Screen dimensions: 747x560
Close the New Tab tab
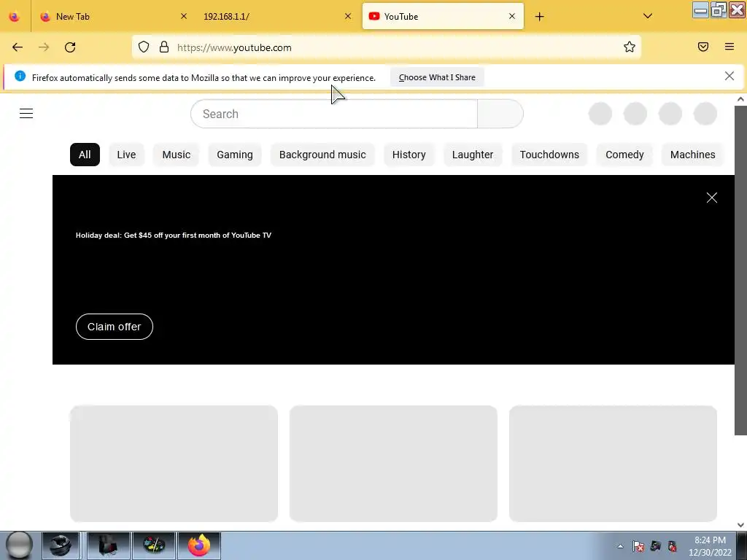tap(184, 16)
